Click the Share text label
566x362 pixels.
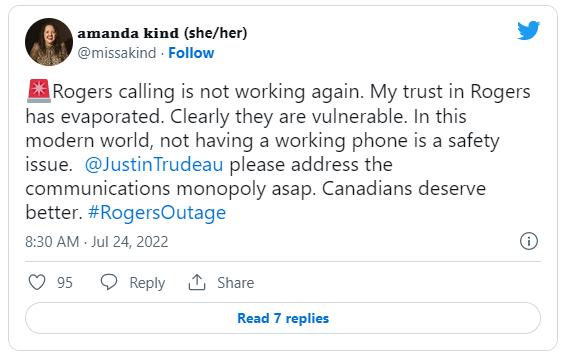pyautogui.click(x=236, y=283)
